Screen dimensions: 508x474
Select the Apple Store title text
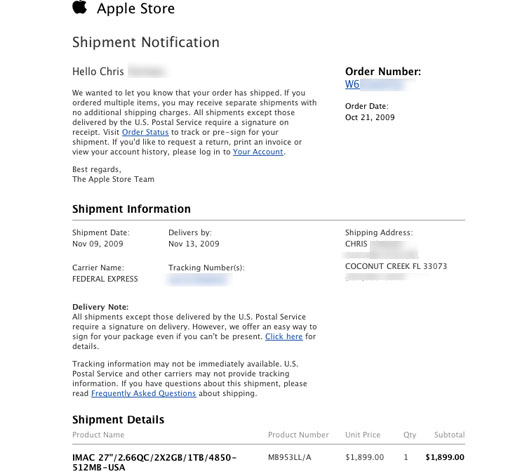[136, 8]
